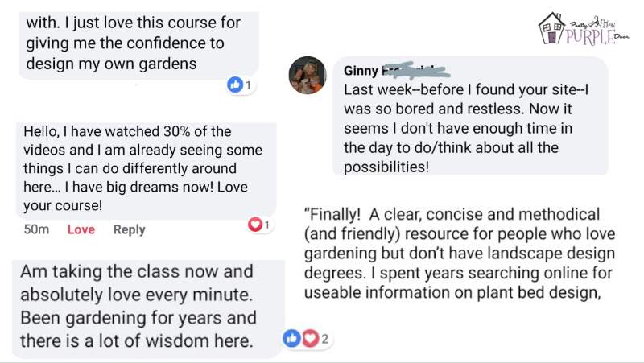Click the red heart reaction on the big dreams comment
644x363 pixels.
[x=256, y=225]
